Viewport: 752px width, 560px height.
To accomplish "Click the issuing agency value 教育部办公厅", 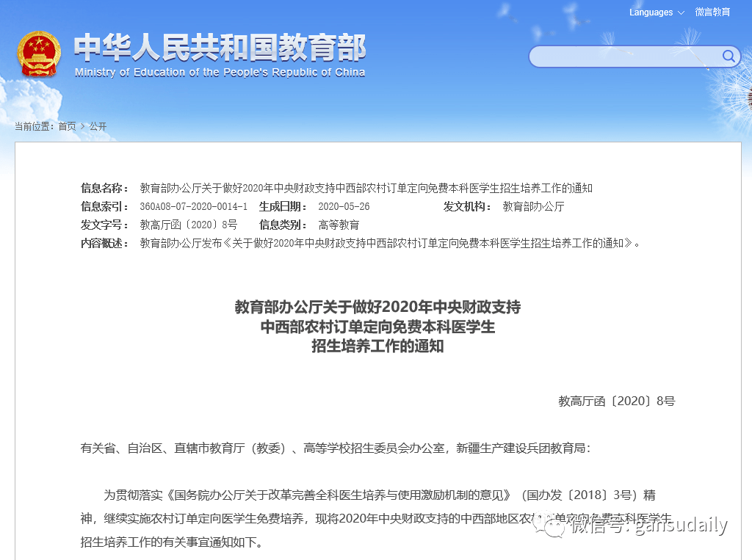I will 533,207.
